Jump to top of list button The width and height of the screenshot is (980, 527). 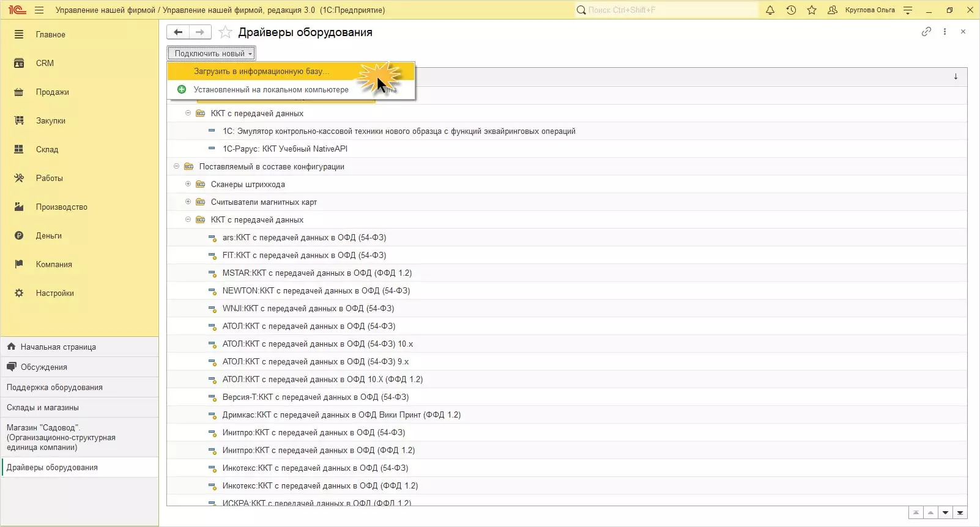click(x=916, y=513)
